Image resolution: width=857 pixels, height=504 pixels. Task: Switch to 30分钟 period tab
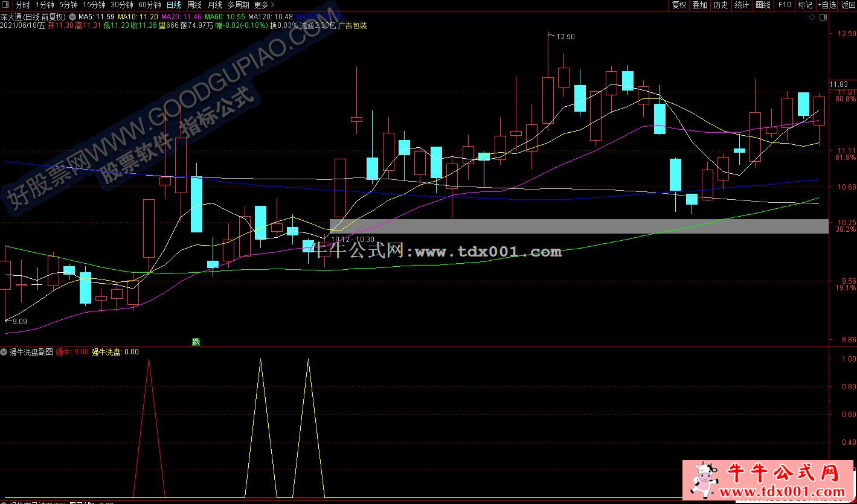[122, 5]
